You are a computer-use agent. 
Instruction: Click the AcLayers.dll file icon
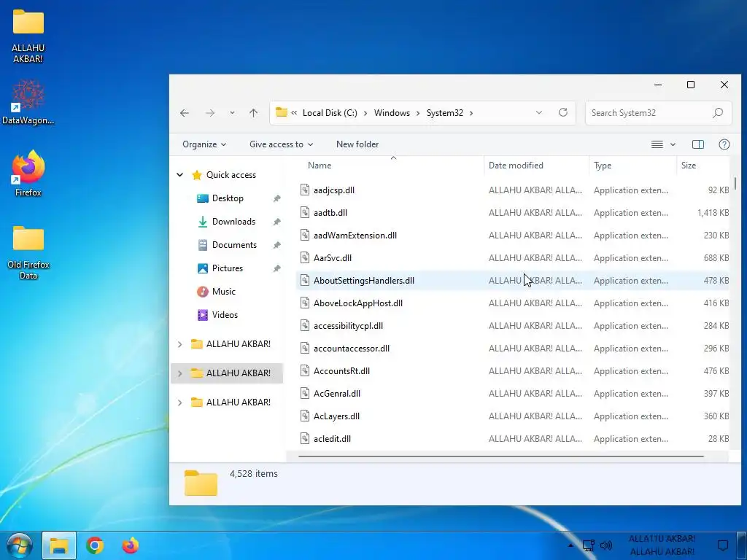(x=305, y=416)
